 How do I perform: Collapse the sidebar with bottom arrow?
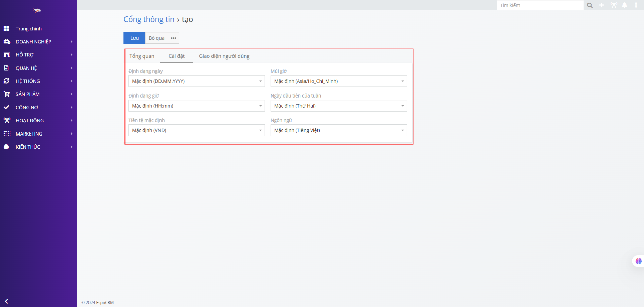click(6, 301)
